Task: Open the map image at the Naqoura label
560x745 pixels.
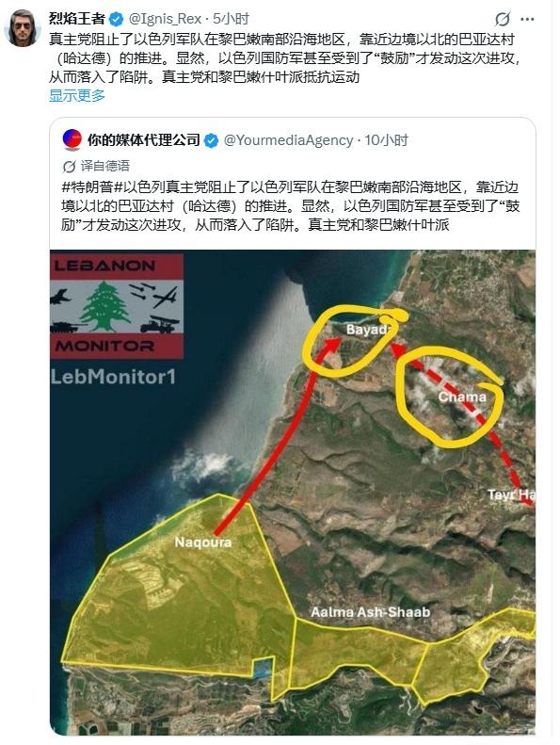Action: pyautogui.click(x=202, y=543)
